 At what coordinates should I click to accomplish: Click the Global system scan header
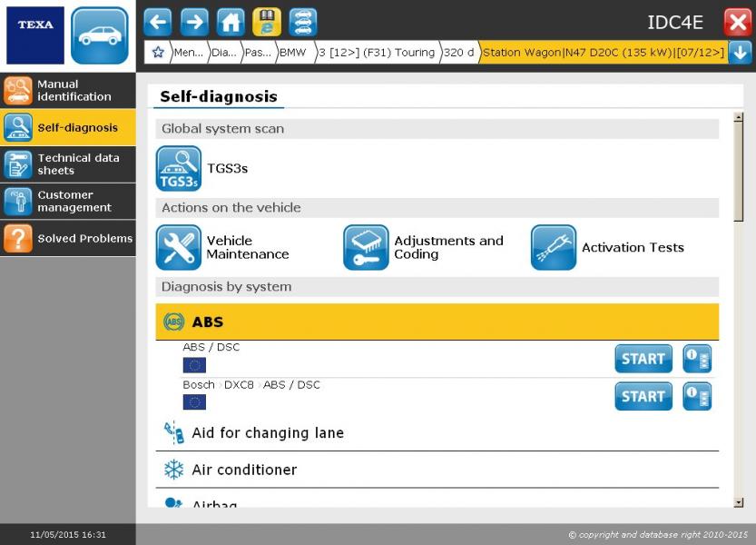(437, 129)
